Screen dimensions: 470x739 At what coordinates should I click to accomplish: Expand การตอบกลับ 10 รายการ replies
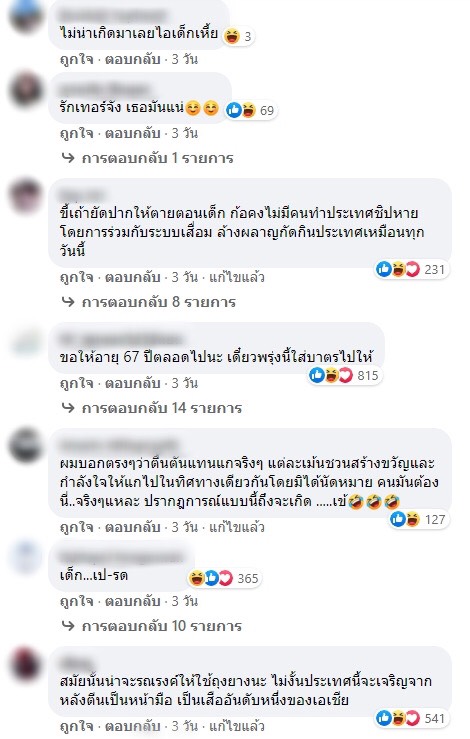pyautogui.click(x=152, y=626)
